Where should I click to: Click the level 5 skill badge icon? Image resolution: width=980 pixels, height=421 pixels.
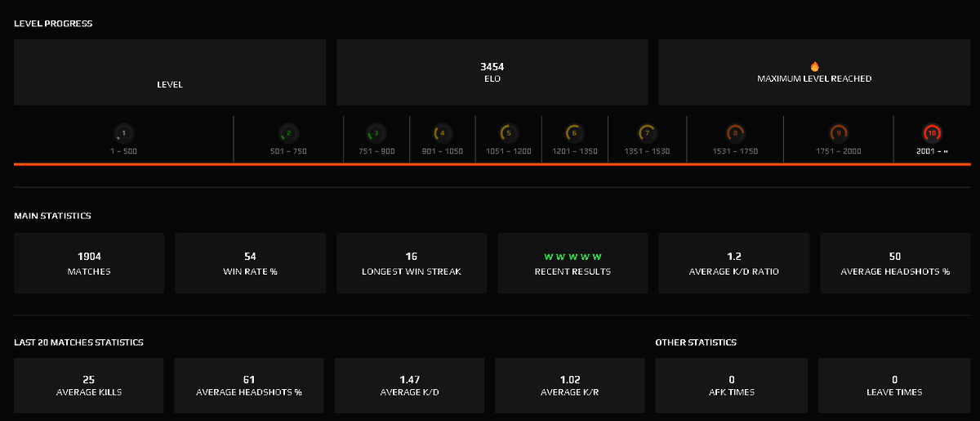[x=508, y=132]
